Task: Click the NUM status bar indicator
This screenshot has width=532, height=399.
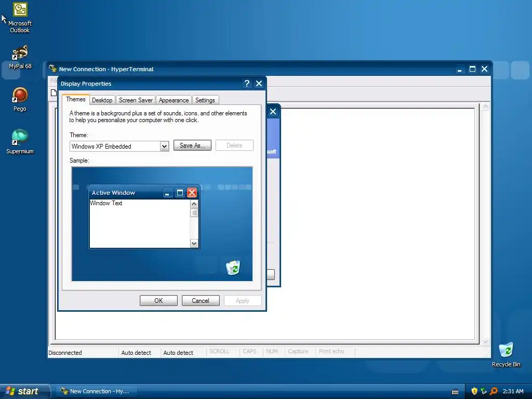Action: tap(272, 352)
